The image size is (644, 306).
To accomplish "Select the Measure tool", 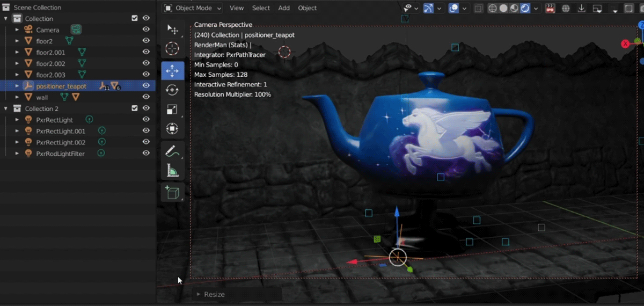I will (x=172, y=171).
